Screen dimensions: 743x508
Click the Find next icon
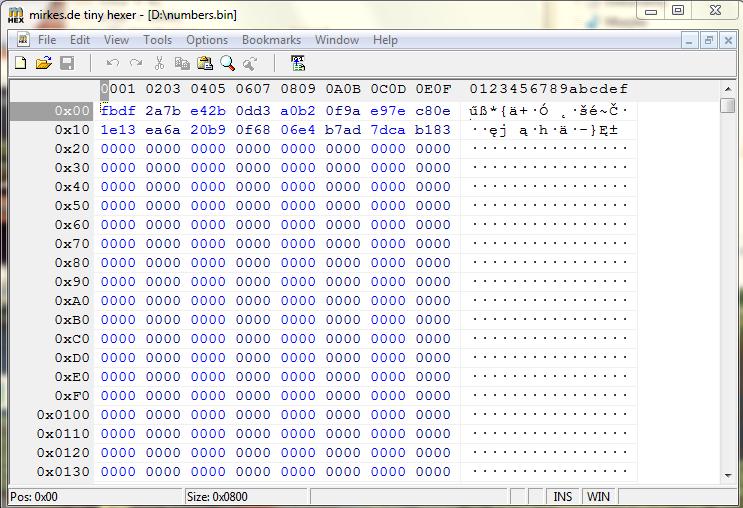click(250, 63)
